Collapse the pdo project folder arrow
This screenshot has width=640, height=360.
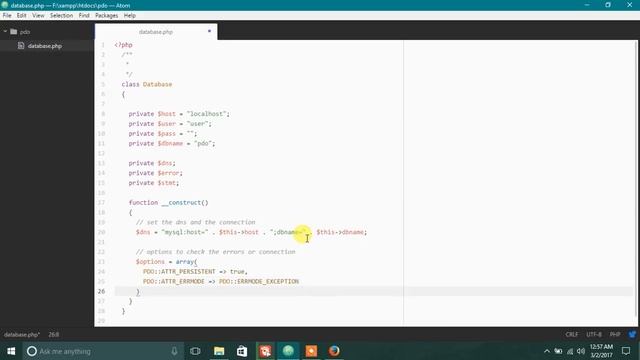pos(5,31)
